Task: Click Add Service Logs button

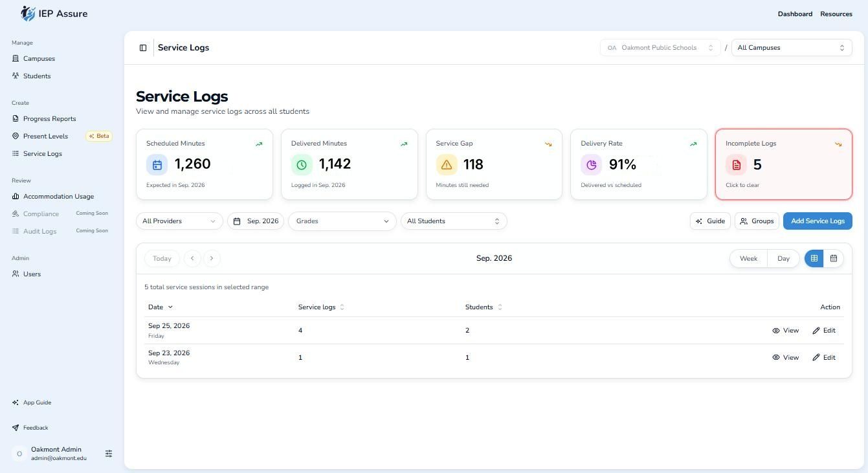Action: tap(818, 221)
